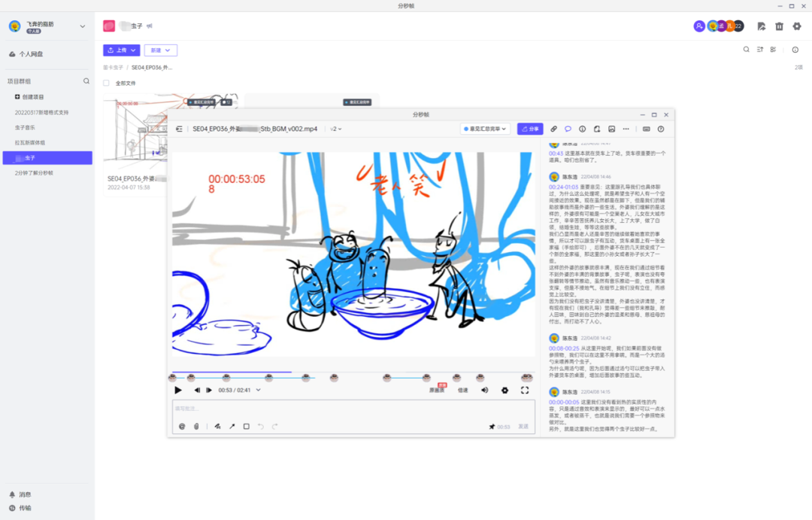The height and width of the screenshot is (520, 812).
Task: Toggle the comments panel bubble icon
Action: tap(568, 129)
